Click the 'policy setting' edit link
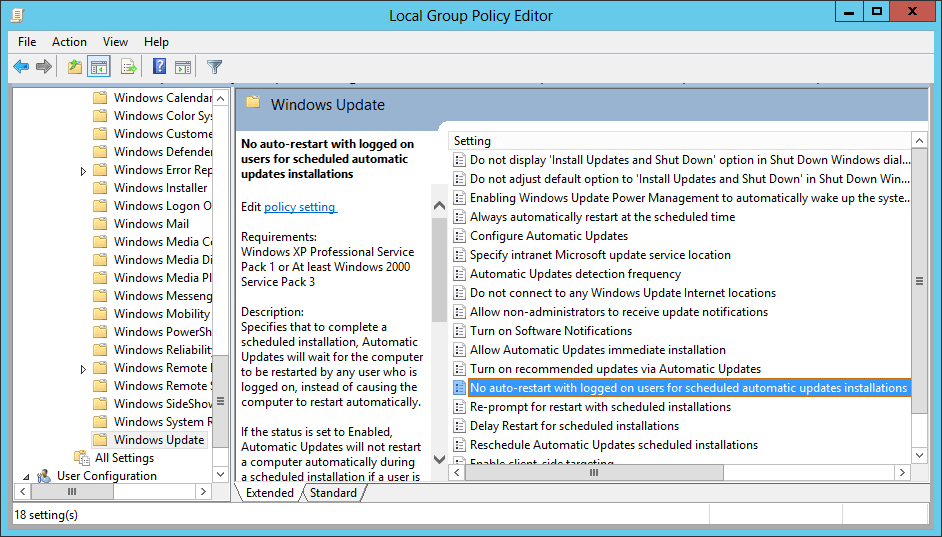This screenshot has height=537, width=942. pyautogui.click(x=300, y=207)
